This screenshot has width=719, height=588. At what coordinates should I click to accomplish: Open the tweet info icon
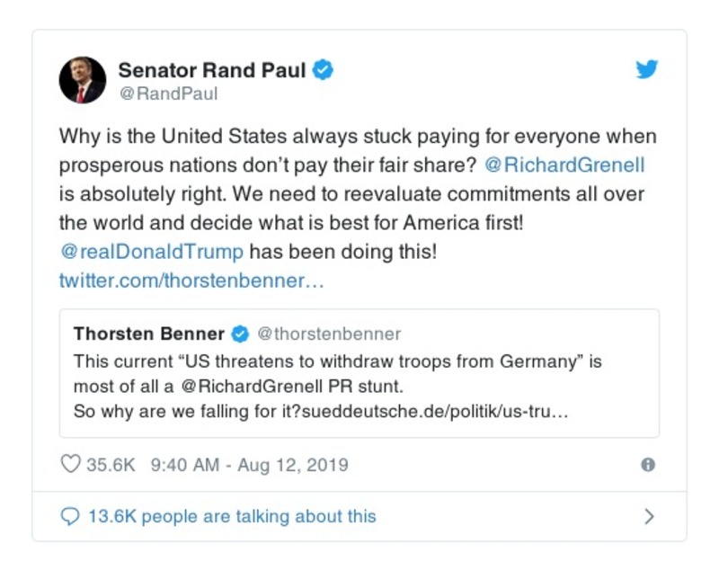pos(647,465)
